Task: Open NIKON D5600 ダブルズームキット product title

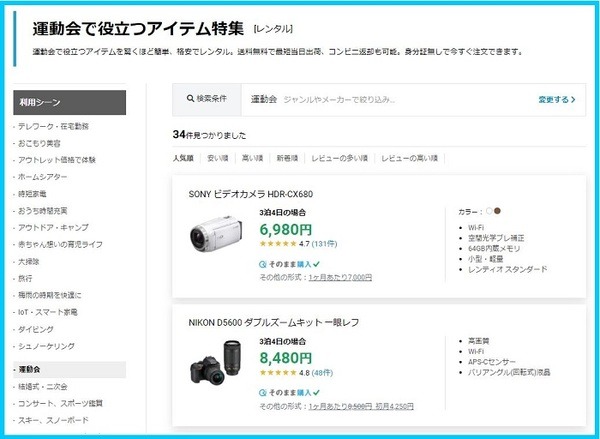Action: pyautogui.click(x=274, y=323)
